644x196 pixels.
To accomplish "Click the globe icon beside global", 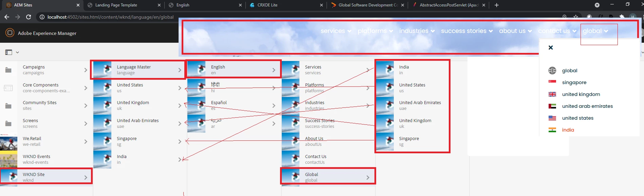I will click(552, 71).
